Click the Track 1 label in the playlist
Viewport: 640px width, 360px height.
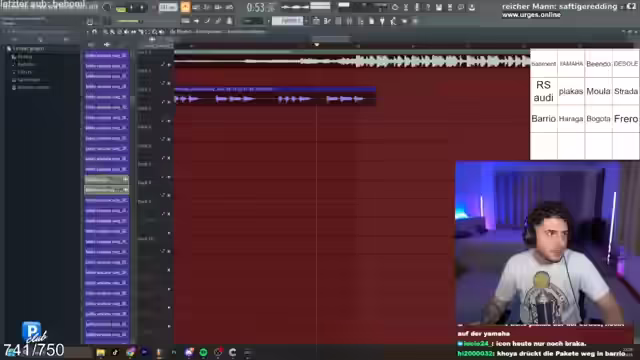pos(145,53)
